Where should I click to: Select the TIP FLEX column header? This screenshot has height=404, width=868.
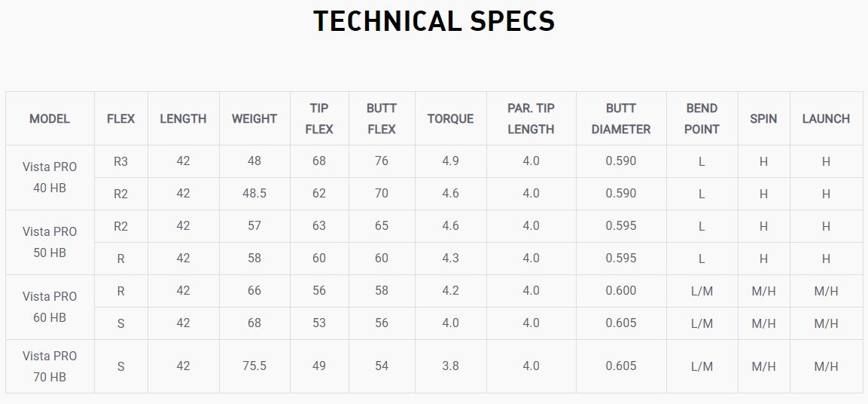[319, 118]
